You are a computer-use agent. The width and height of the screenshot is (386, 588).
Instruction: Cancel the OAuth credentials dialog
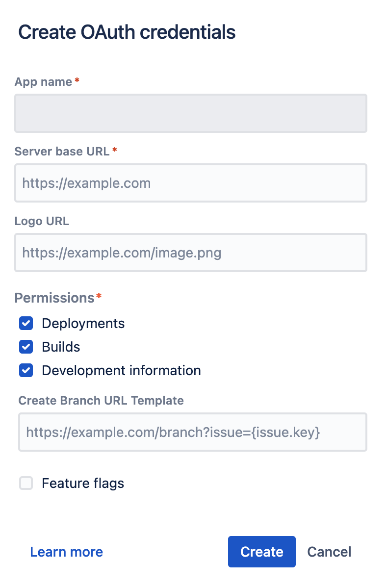click(x=329, y=552)
